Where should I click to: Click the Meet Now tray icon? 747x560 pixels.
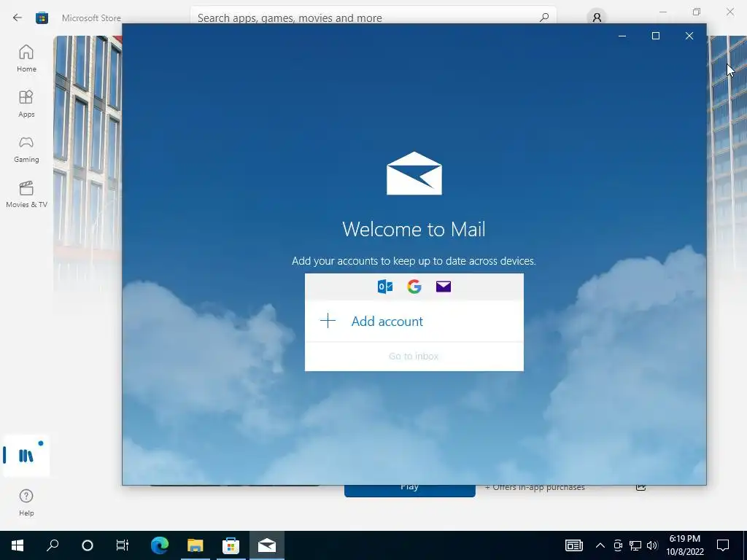coord(618,545)
